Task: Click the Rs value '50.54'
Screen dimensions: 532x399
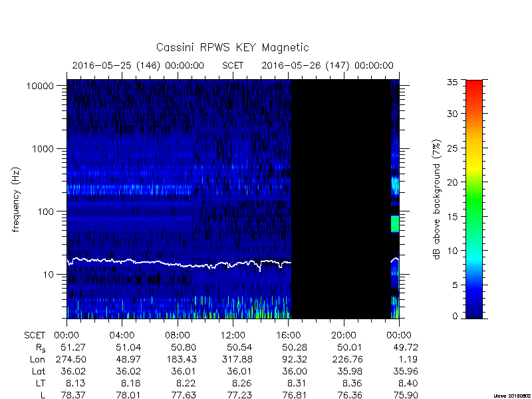Action: click(239, 347)
